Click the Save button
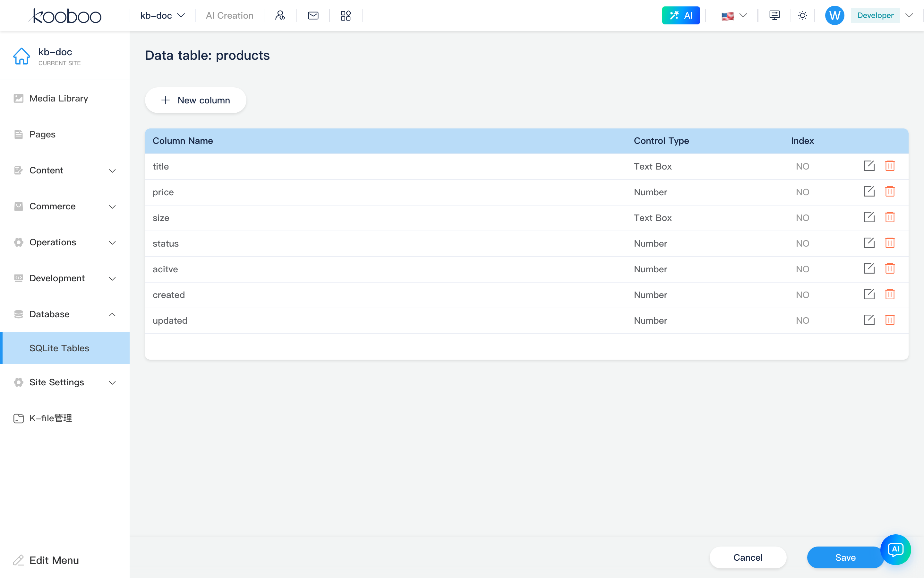This screenshot has height=578, width=924. [x=845, y=557]
